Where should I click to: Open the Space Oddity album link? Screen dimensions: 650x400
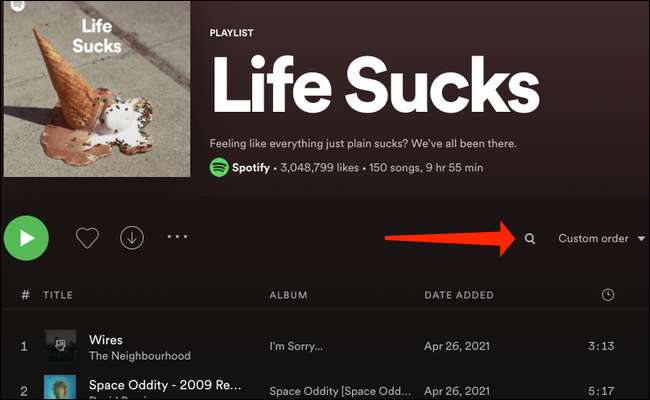tap(324, 389)
